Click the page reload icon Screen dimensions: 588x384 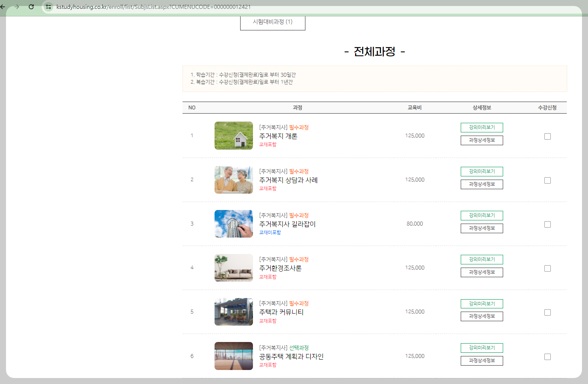point(31,7)
